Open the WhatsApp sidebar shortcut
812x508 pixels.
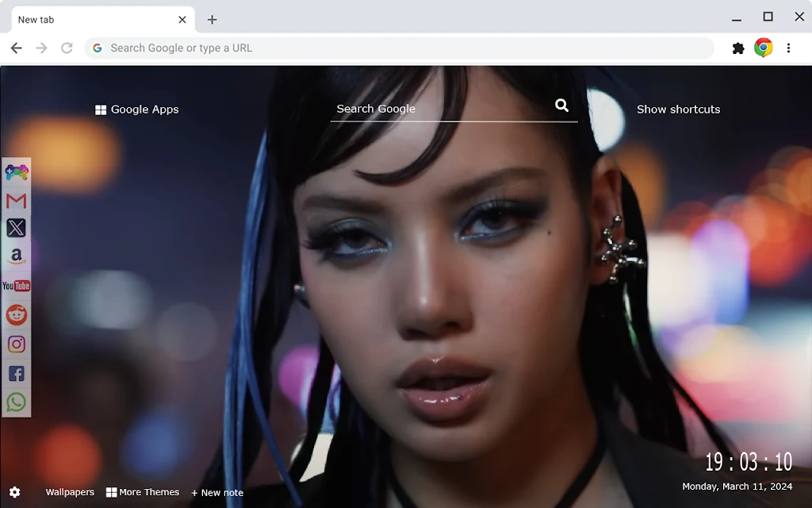17,402
